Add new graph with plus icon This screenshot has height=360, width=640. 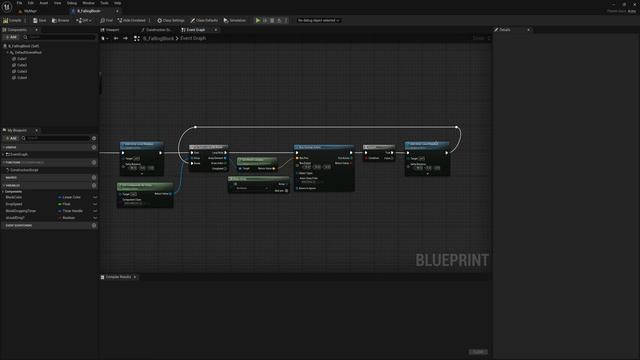coord(94,147)
